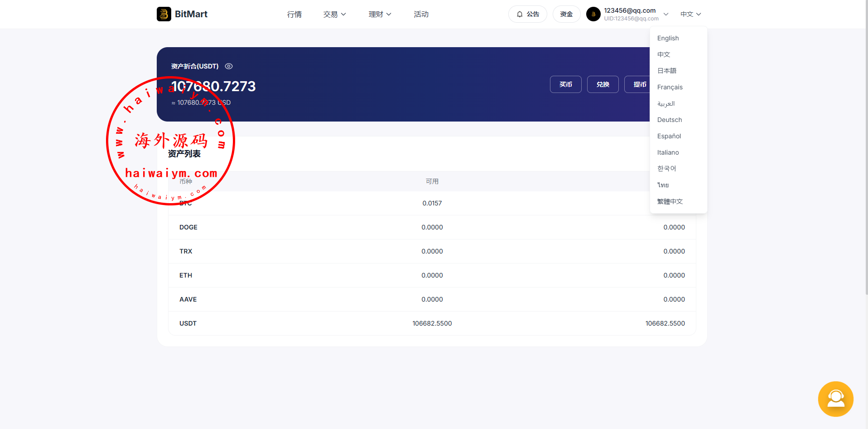Image resolution: width=868 pixels, height=429 pixels.
Task: Open the 理财 dropdown menu
Action: tap(380, 14)
